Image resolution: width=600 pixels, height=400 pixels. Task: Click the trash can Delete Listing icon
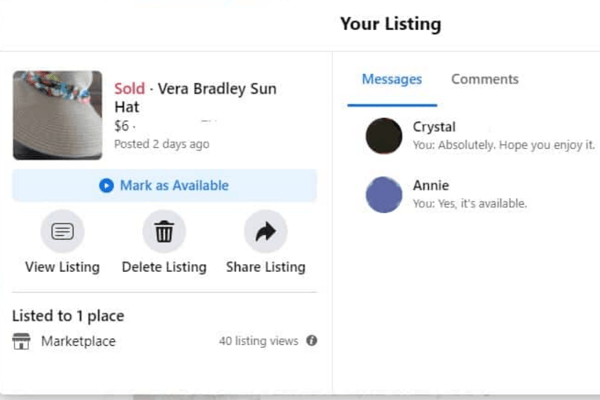point(164,231)
